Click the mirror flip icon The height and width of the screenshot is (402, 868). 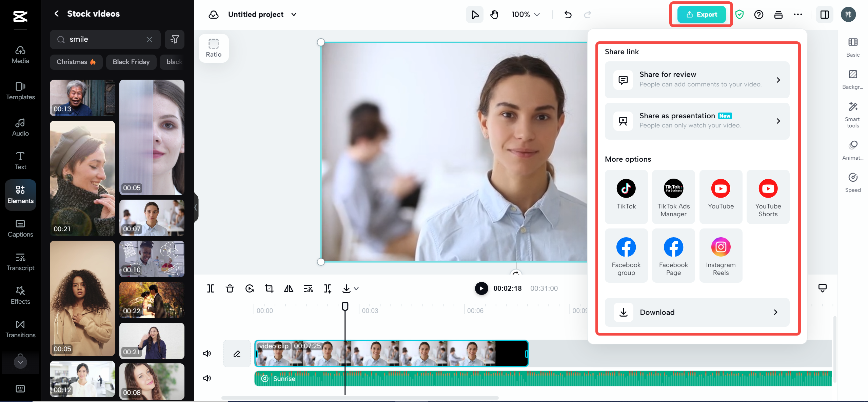[289, 288]
